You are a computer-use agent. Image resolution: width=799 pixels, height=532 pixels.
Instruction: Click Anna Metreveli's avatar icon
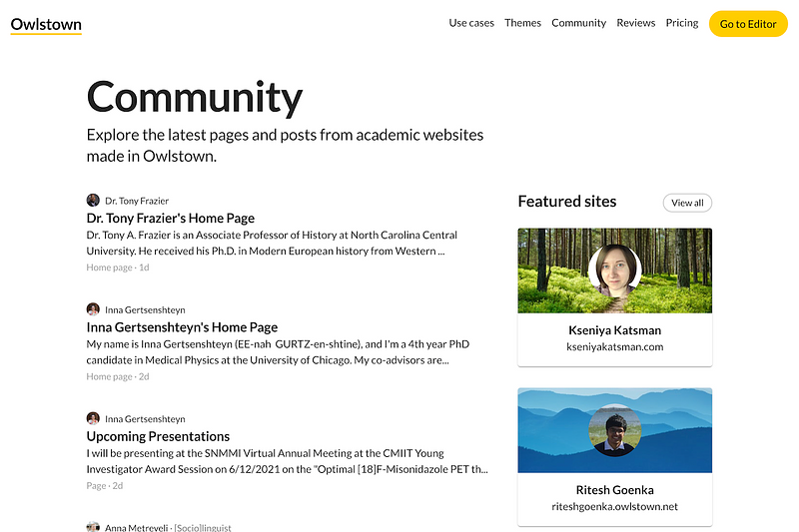pos(93,527)
